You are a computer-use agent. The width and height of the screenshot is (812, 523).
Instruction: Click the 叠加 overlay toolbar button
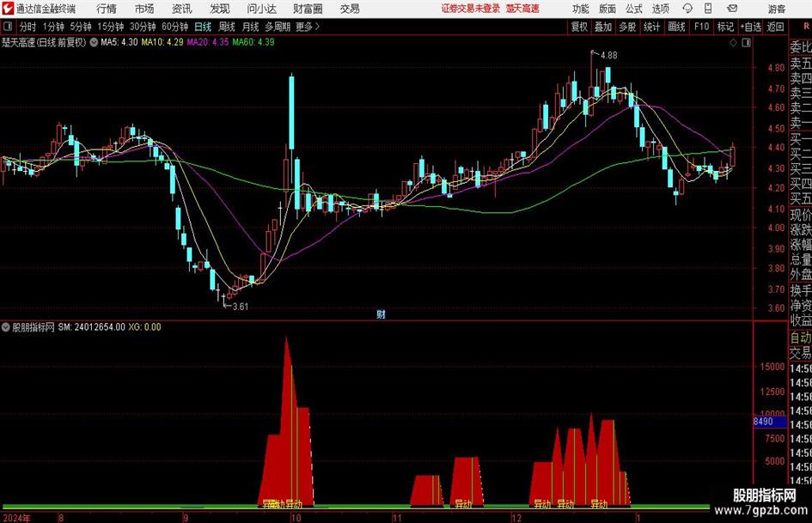click(603, 27)
